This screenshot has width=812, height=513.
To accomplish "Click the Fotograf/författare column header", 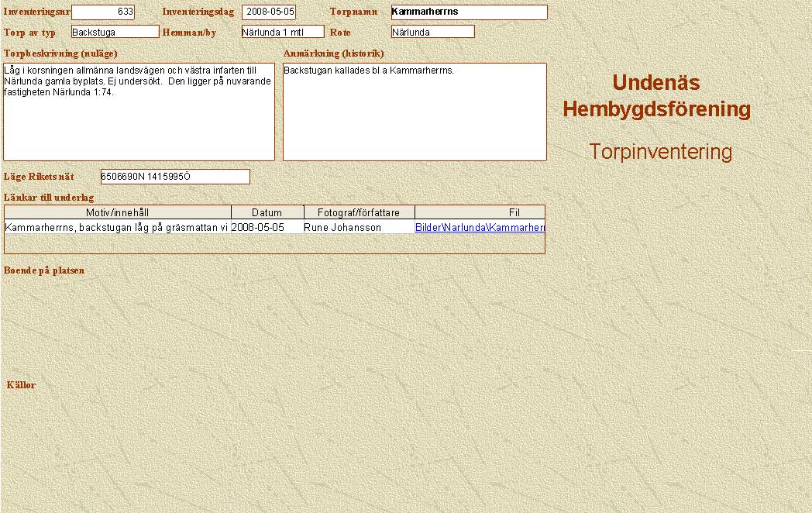I will tap(359, 212).
